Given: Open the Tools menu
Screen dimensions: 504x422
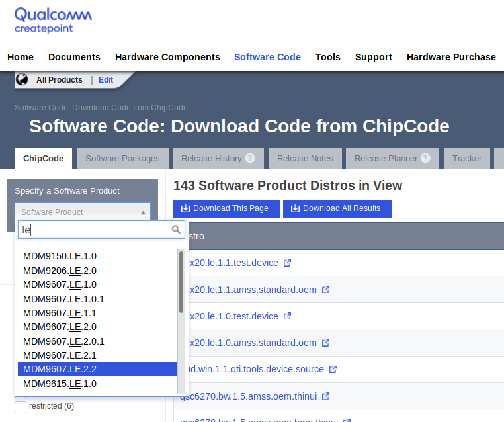Looking at the screenshot, I should (328, 57).
